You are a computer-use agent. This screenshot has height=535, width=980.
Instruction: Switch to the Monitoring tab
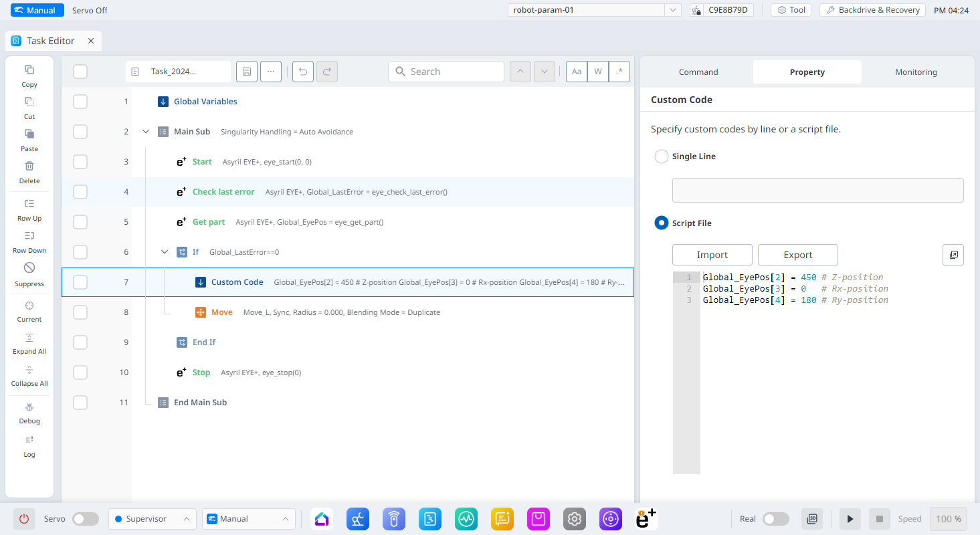(x=916, y=72)
